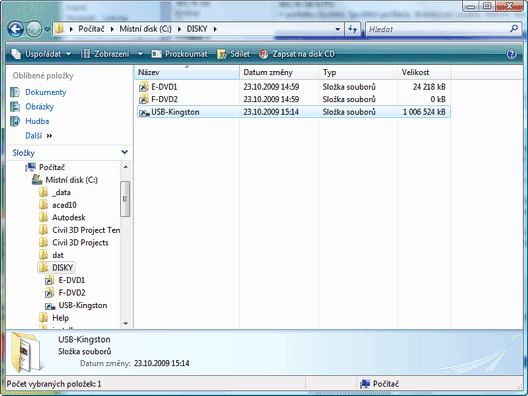Screen dimensions: 528x396
Task: Open help with the blue question mark icon
Action: coord(512,54)
